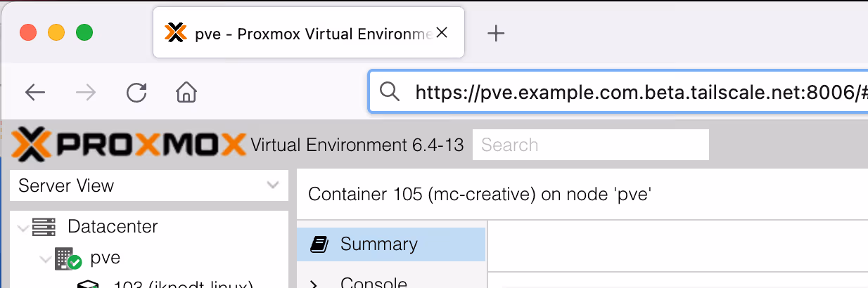Collapse the pve node in tree
Screen dimensions: 868x288
click(x=46, y=259)
